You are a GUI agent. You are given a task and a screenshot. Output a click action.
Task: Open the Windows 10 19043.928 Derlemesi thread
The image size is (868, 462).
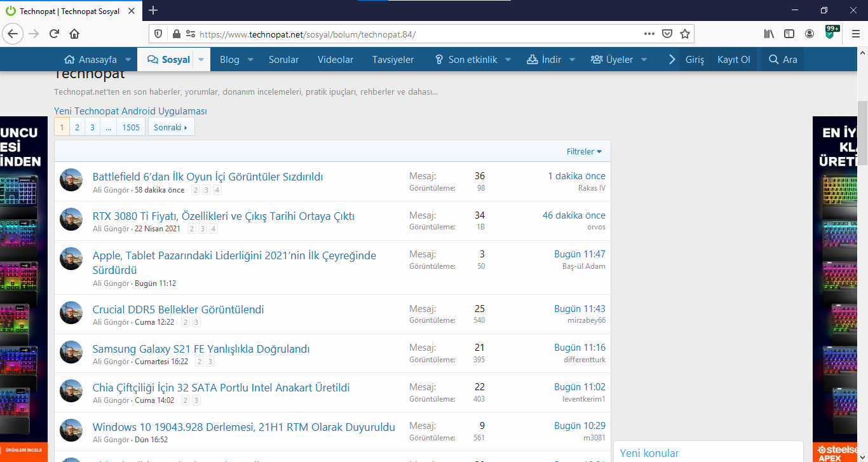click(x=244, y=427)
